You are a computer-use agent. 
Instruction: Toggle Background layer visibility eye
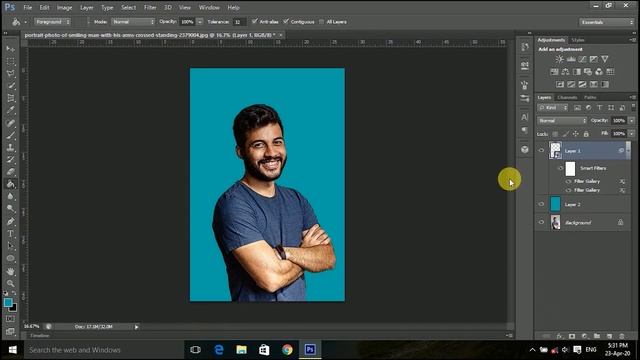(541, 222)
